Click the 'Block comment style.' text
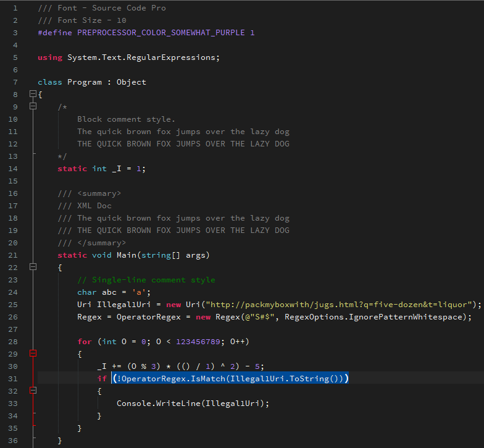The height and width of the screenshot is (448, 484). coord(126,119)
